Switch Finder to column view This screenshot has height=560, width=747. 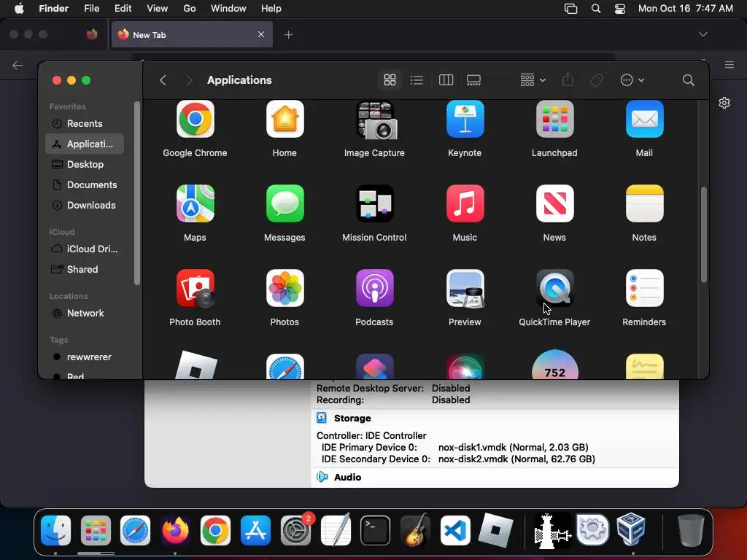click(446, 80)
